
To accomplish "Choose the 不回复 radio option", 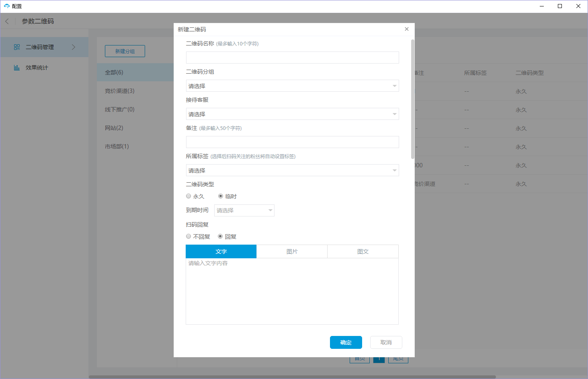I will point(188,237).
